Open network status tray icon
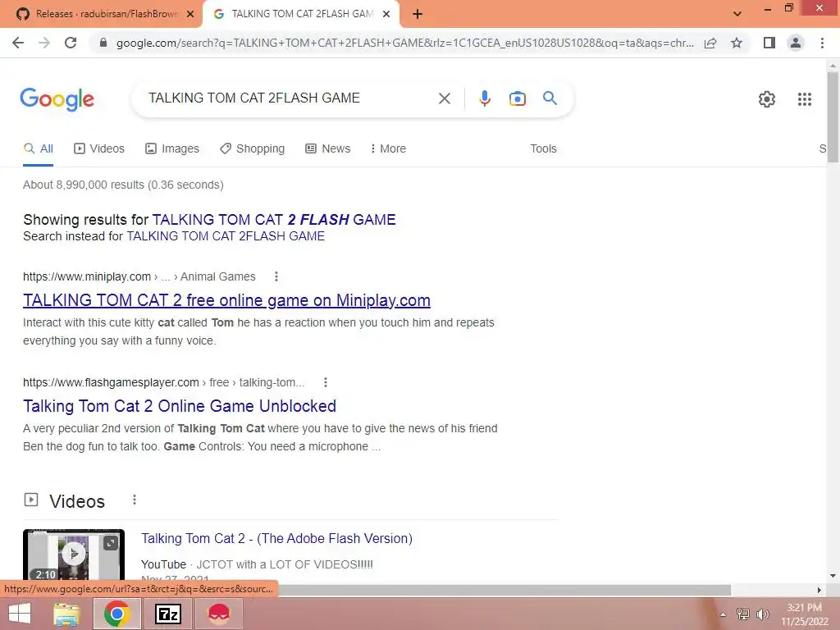The height and width of the screenshot is (630, 840). pyautogui.click(x=743, y=614)
